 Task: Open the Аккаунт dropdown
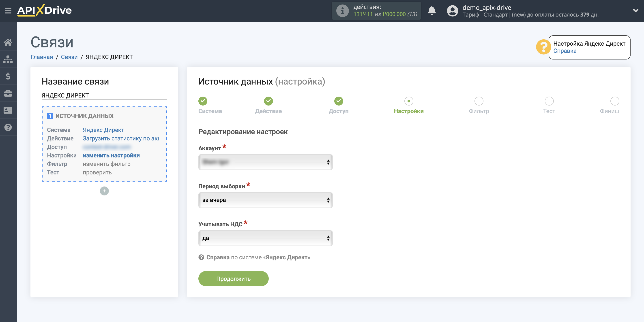click(265, 162)
